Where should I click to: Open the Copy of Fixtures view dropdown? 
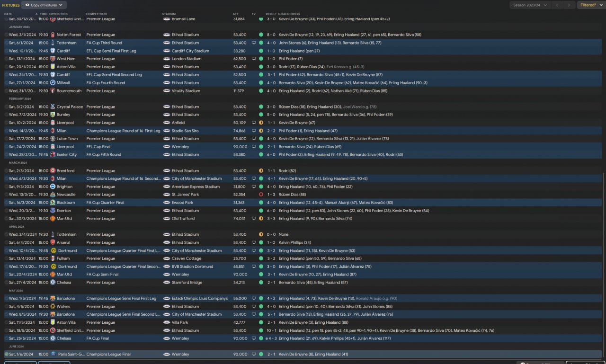44,5
